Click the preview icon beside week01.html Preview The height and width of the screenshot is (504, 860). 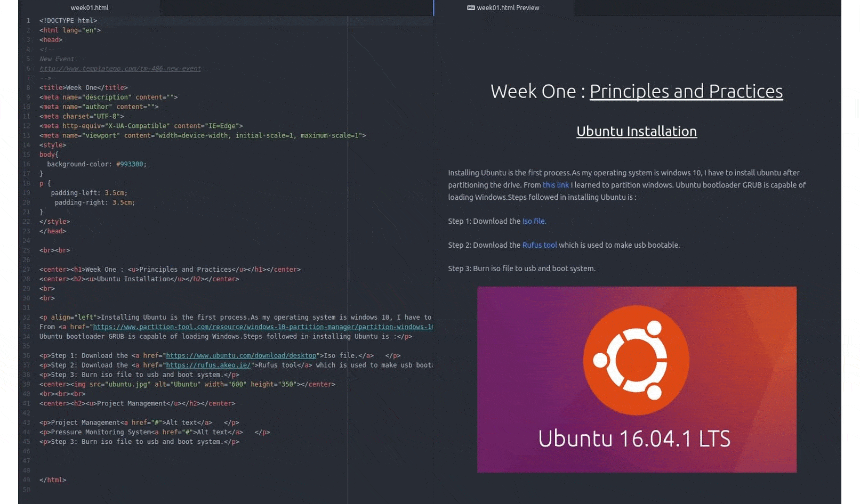pyautogui.click(x=471, y=7)
